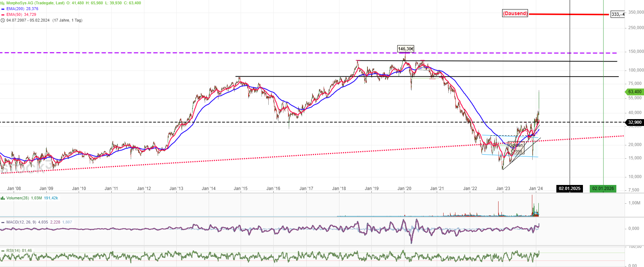
Task: Click the black 02.01.2025 date marker
Action: [x=569, y=189]
